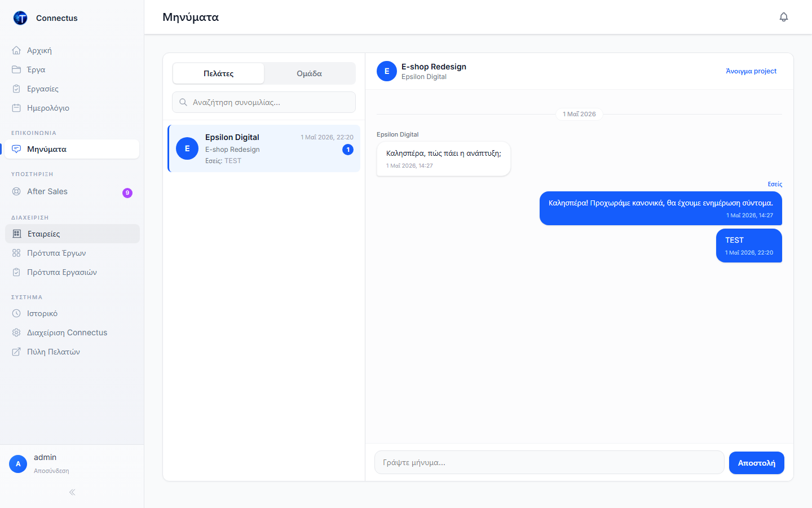
Task: Click the Εταιρείες building icon
Action: 17,234
